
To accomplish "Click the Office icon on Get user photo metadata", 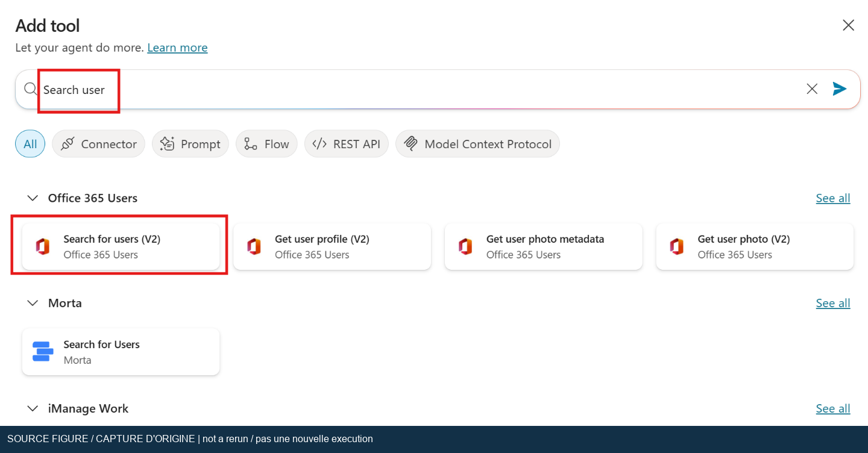I will [465, 246].
